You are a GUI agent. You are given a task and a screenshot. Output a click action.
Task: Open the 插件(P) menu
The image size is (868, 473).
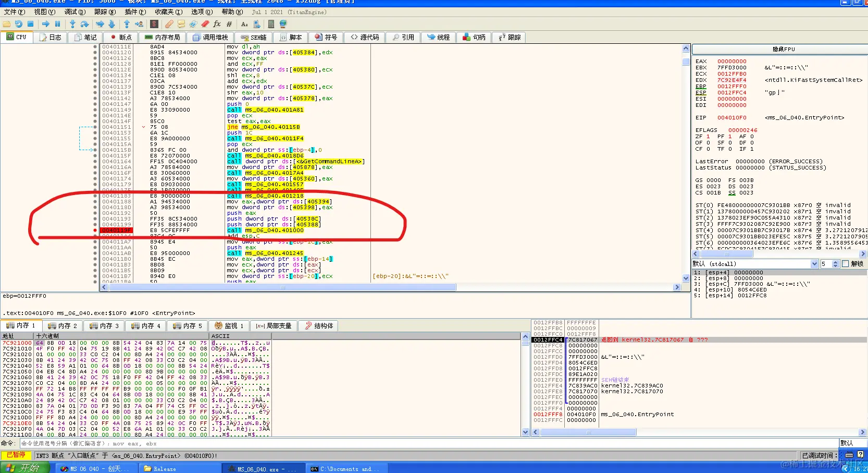coord(135,12)
